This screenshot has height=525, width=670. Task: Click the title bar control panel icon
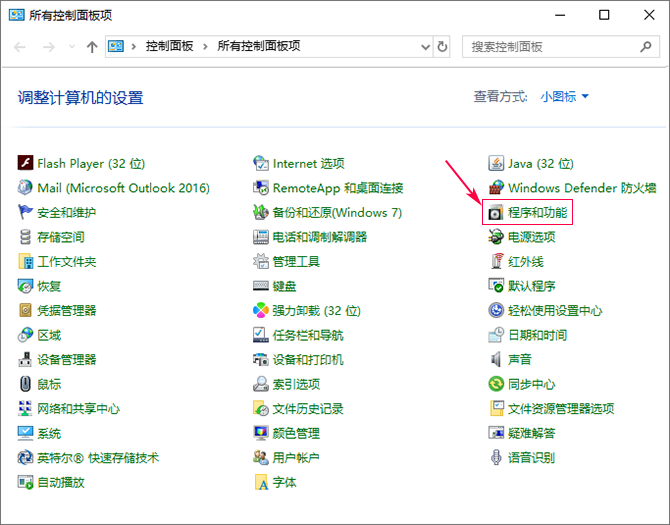(x=17, y=15)
